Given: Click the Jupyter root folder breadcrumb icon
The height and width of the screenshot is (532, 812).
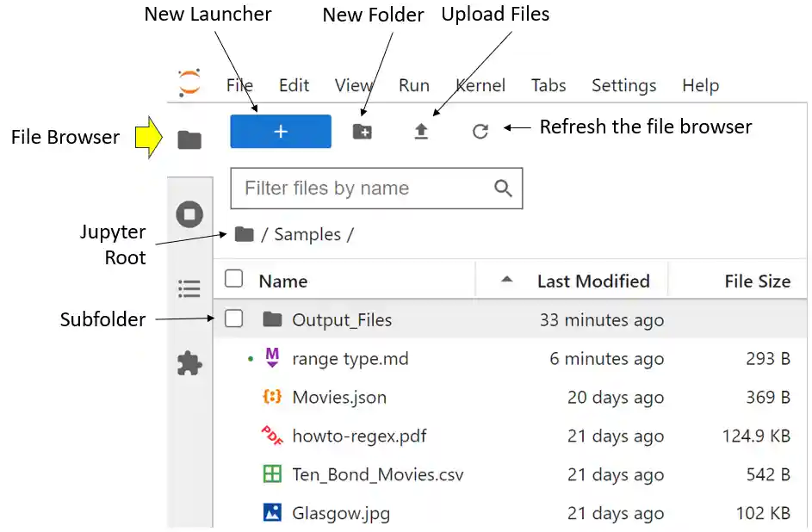Looking at the screenshot, I should click(x=244, y=233).
